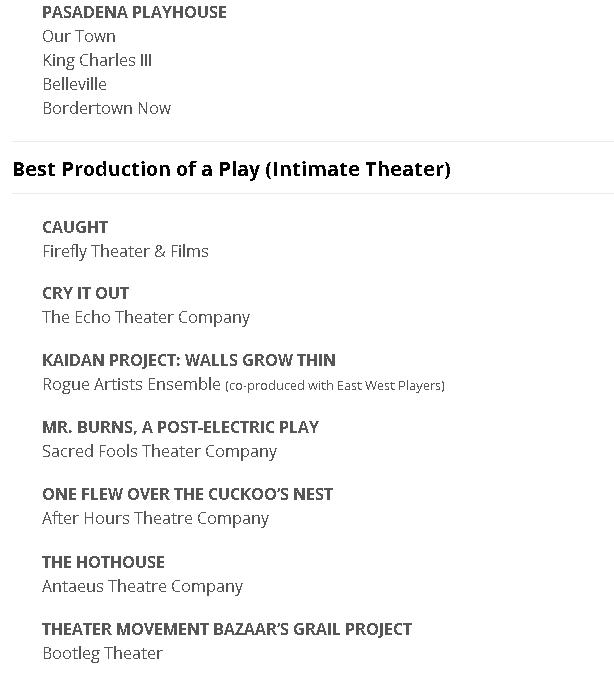Screen dimensions: 614x683
Task: Click on King Charles III
Action: [97, 60]
